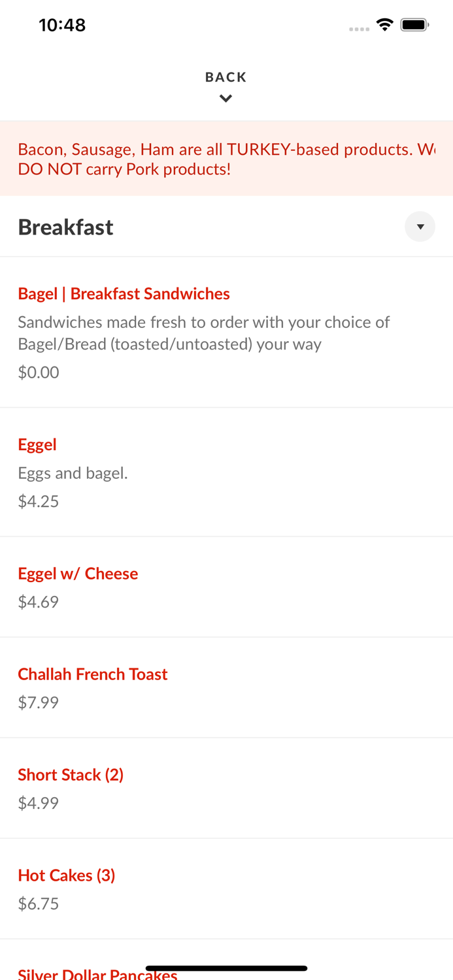Screen dimensions: 453x980
Task: Tap the clock showing 10:48
Action: tap(62, 24)
